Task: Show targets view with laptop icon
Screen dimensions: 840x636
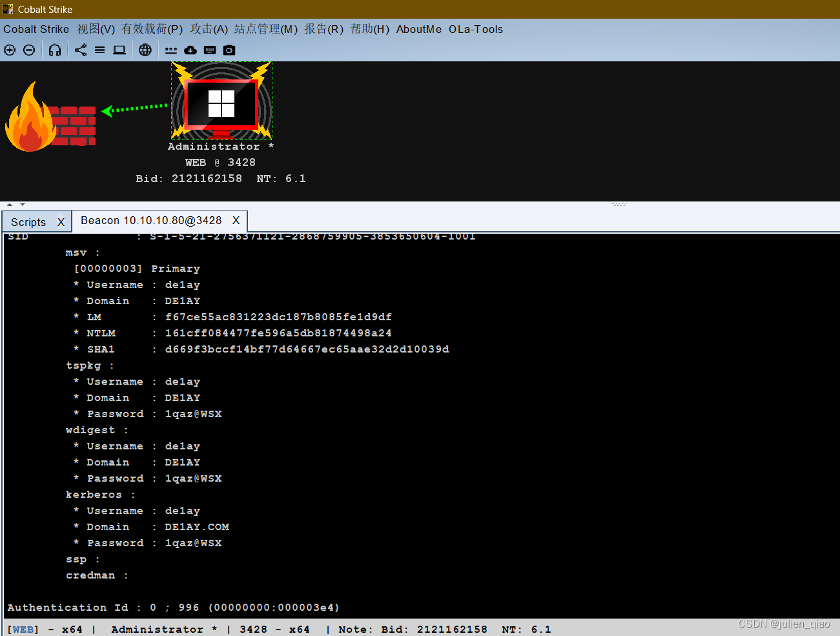Action: (x=119, y=50)
